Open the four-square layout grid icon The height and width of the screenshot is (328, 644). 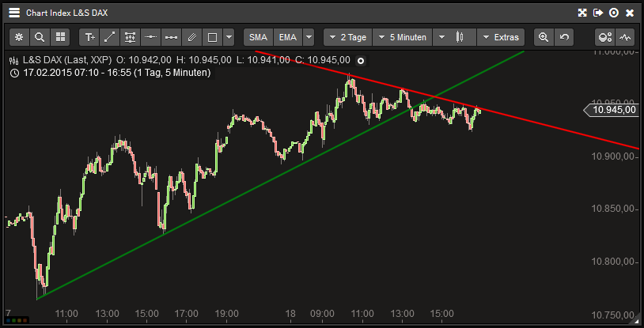point(59,37)
